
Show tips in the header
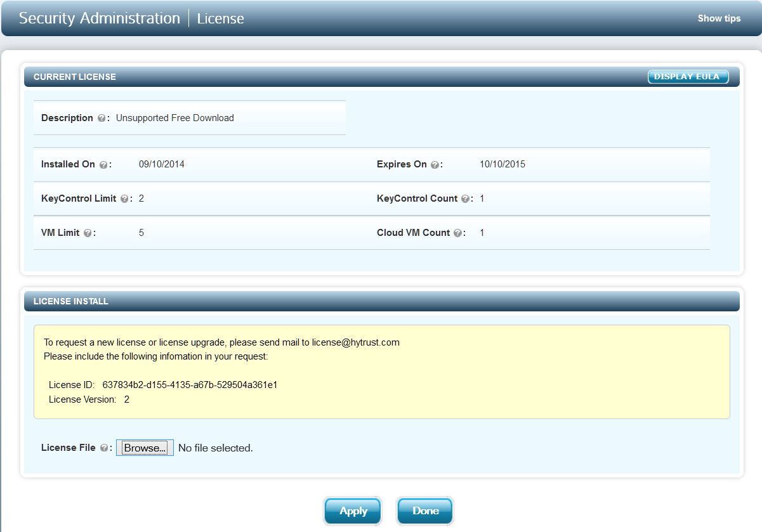pos(719,18)
